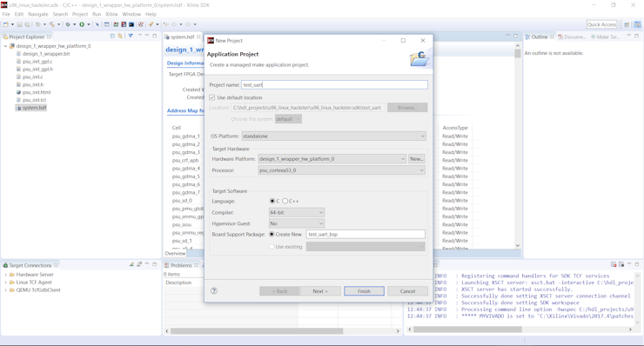Switch to the Target Connections tab
The image size is (644, 346).
click(30, 265)
